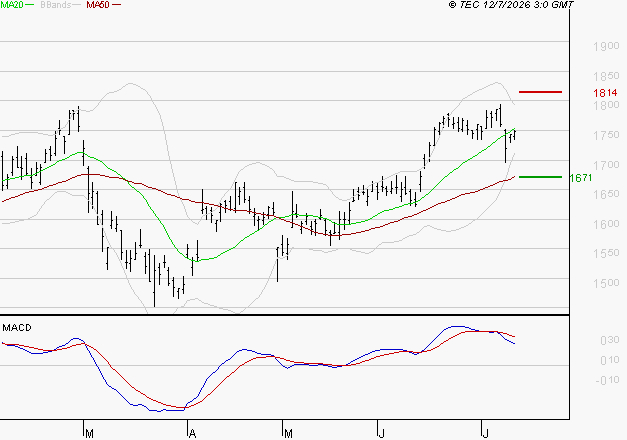This screenshot has height=440, width=627.
Task: Click the red 1814 resistance line
Action: click(540, 92)
